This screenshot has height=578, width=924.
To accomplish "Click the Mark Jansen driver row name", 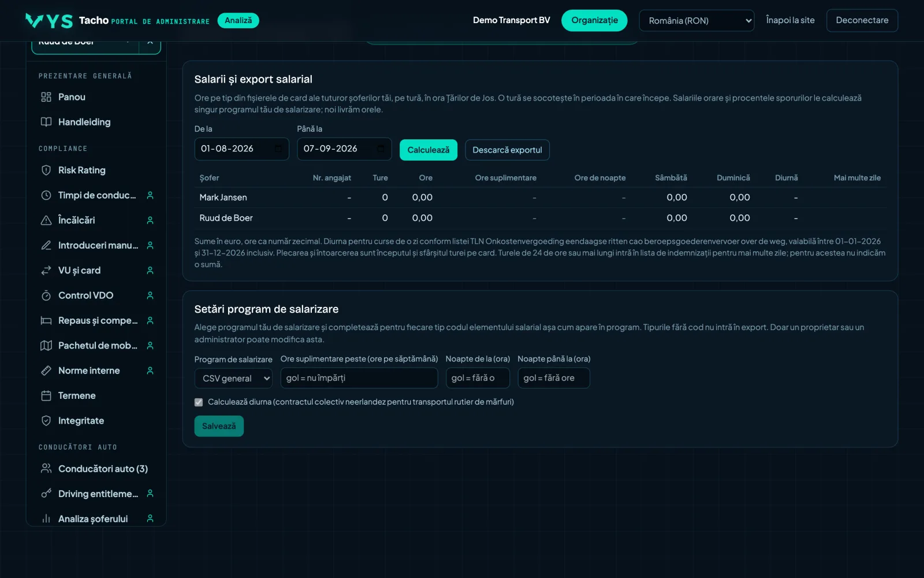I will point(223,198).
